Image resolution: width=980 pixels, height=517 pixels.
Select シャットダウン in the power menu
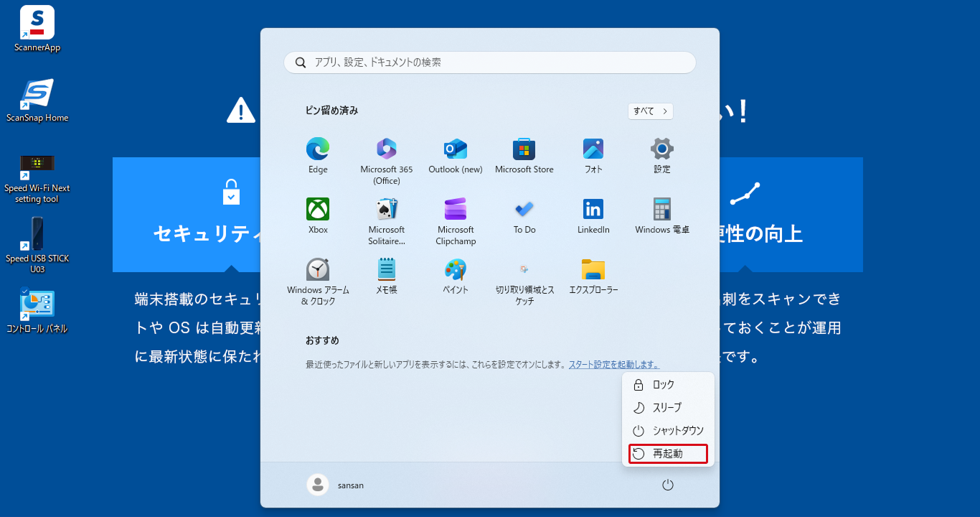(x=668, y=431)
